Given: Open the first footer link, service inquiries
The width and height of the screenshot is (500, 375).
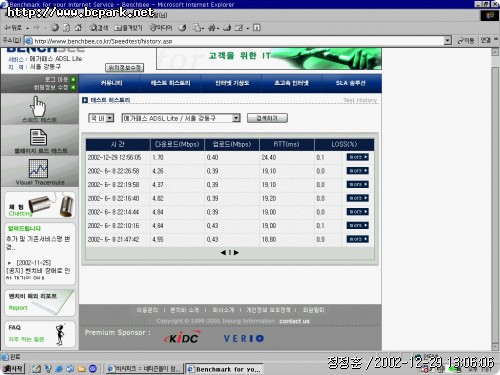Looking at the screenshot, I should (x=147, y=310).
